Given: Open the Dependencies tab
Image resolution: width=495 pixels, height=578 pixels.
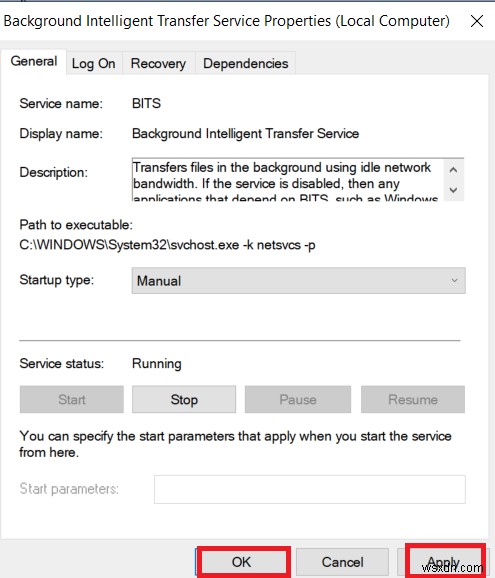Looking at the screenshot, I should [245, 63].
